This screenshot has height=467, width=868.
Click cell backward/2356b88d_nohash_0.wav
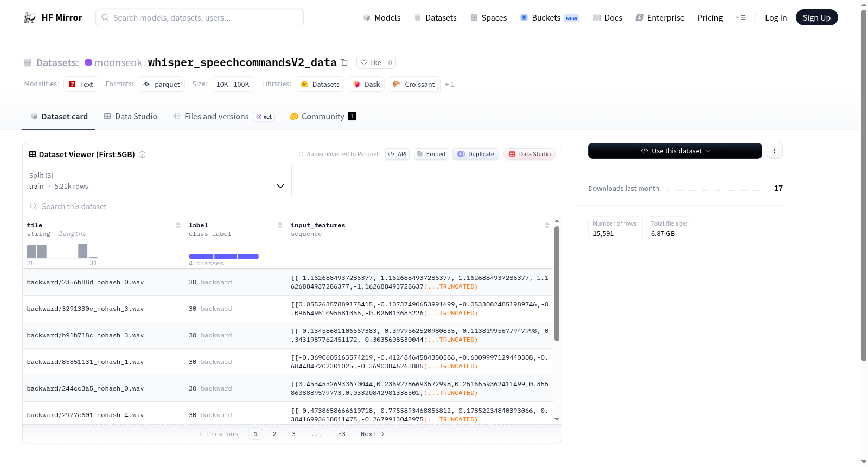(103, 283)
